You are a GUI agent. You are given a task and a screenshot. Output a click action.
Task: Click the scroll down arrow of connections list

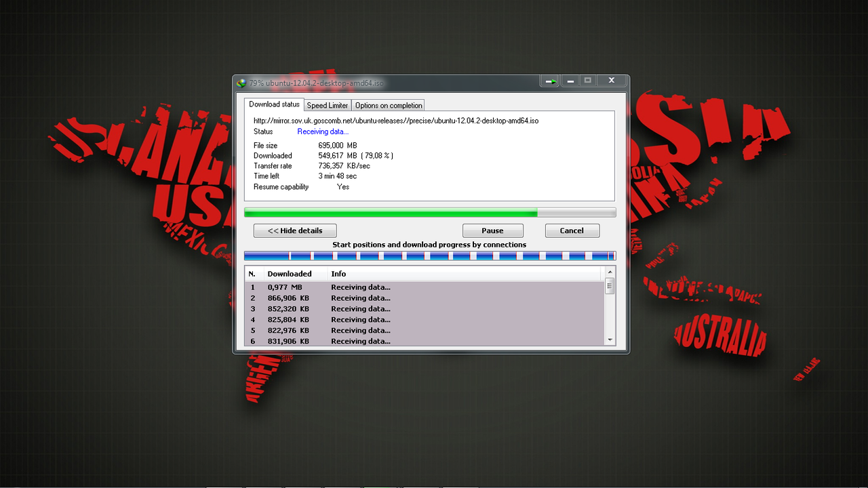click(610, 339)
